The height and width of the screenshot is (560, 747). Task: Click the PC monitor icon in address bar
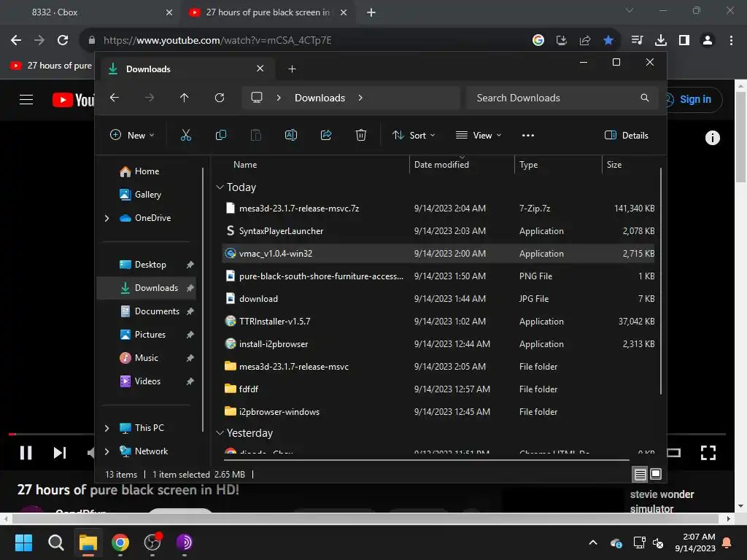pos(257,98)
